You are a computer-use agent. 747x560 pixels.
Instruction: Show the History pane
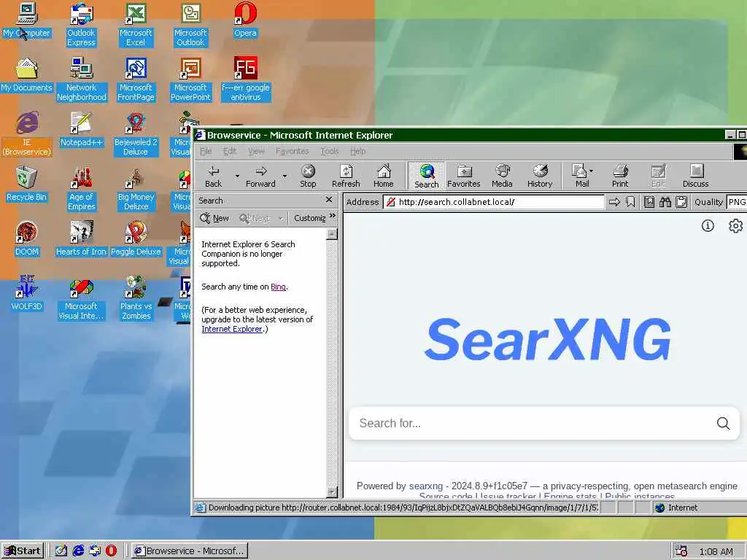pos(540,176)
